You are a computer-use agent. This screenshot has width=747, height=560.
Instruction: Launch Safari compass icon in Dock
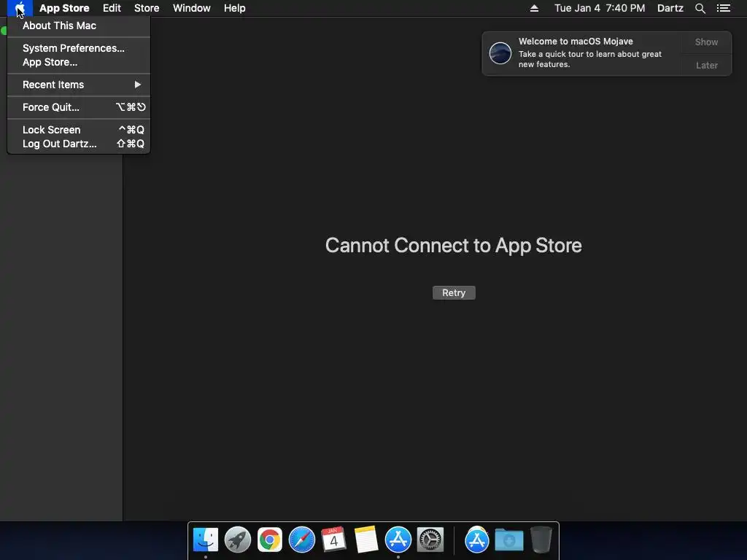302,540
